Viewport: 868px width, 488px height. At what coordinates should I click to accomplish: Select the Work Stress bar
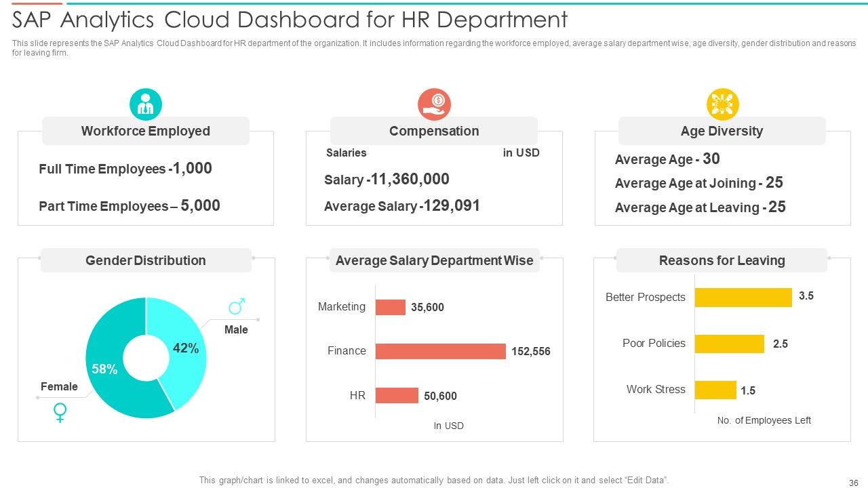click(x=715, y=390)
